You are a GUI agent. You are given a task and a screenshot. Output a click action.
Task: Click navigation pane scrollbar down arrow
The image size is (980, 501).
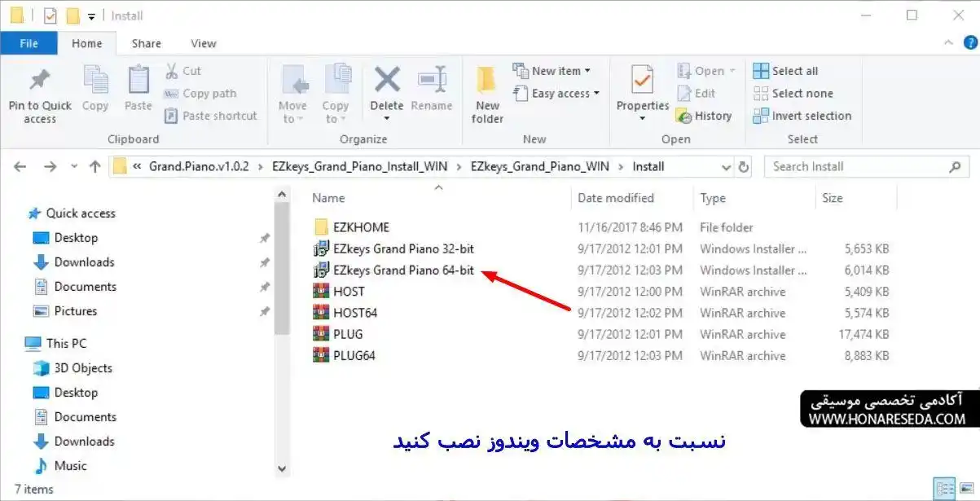pos(282,469)
